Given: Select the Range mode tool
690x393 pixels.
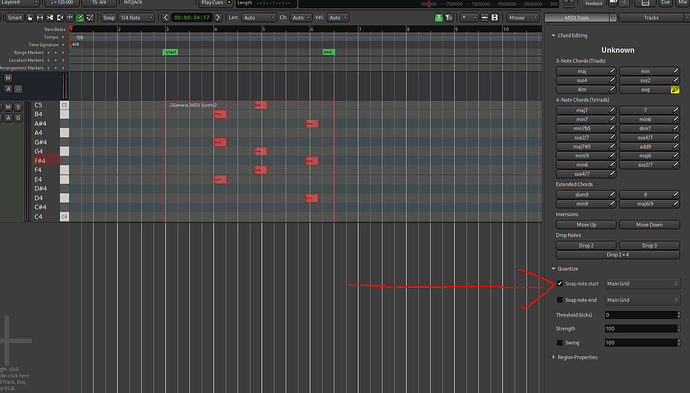Looking at the screenshot, I should [x=40, y=18].
